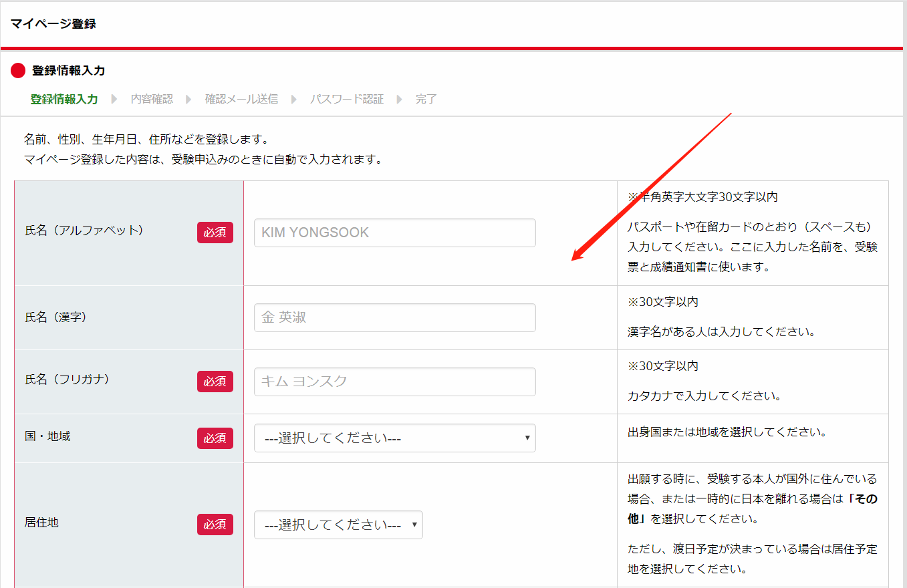Click the dropdown arrow in the 居住地 selector

[414, 525]
